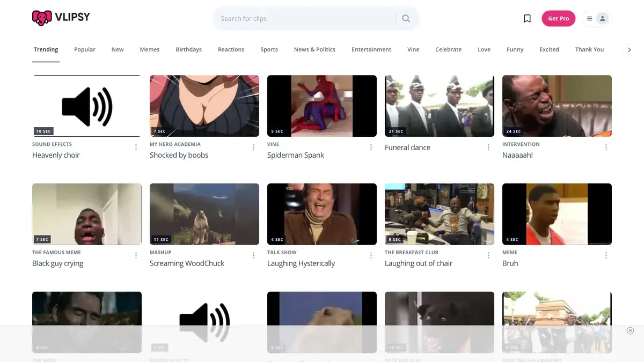Select the Reactions category tab
644x362 pixels.
[231, 49]
